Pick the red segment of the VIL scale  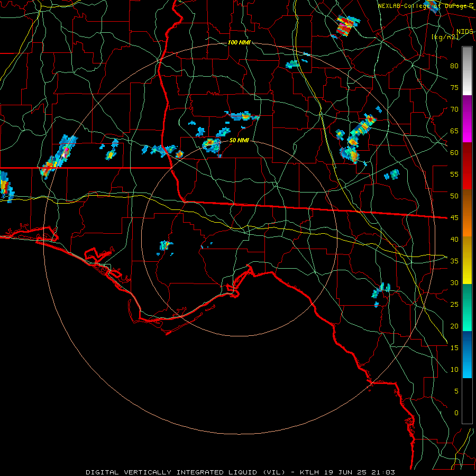click(467, 166)
